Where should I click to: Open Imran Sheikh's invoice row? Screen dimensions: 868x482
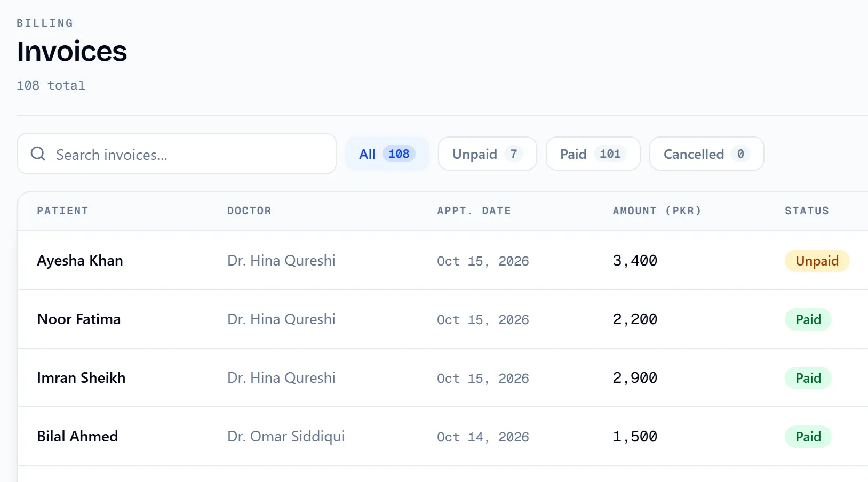443,378
